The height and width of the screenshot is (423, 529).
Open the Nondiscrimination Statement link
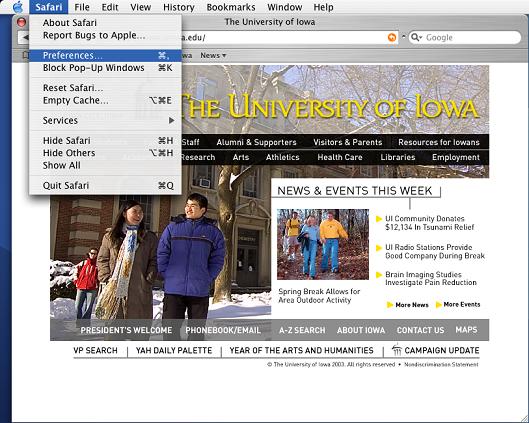(441, 365)
